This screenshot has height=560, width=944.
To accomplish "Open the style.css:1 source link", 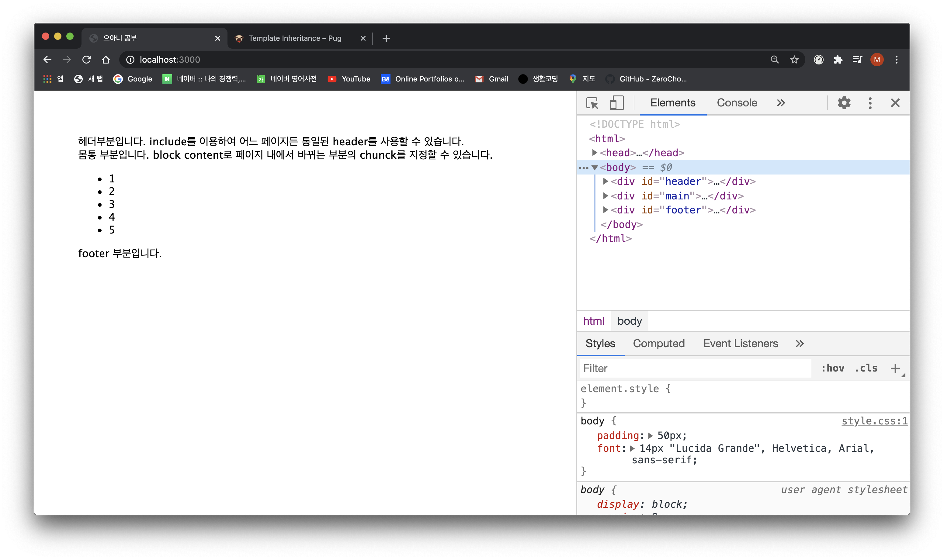I will [x=874, y=421].
